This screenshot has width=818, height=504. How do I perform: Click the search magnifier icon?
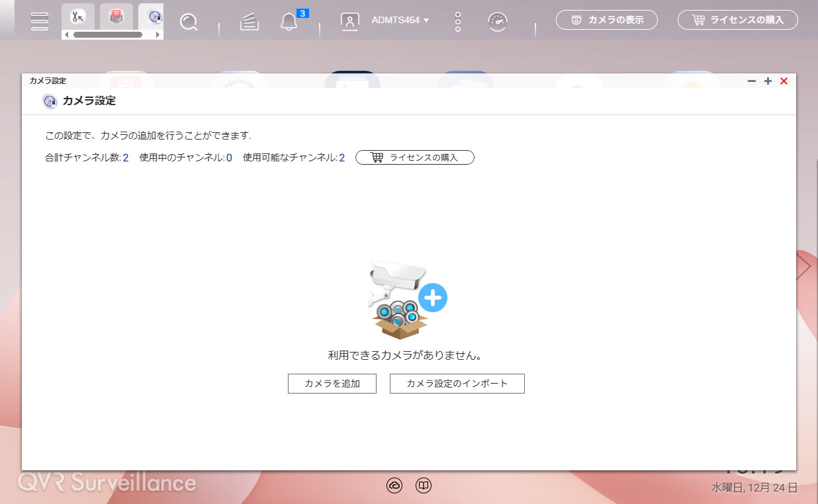(x=189, y=22)
